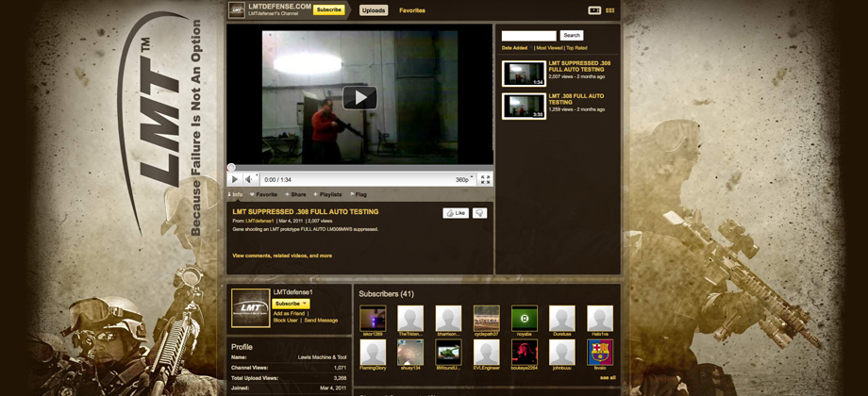
Task: Open LMTdefense1 link in video info
Action: [x=259, y=221]
